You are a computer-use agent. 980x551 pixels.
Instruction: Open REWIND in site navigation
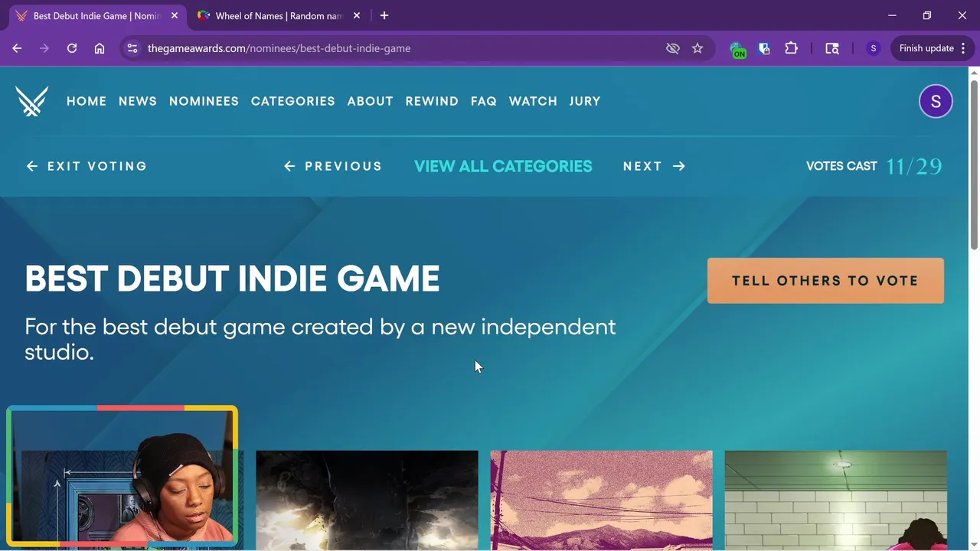(x=432, y=101)
